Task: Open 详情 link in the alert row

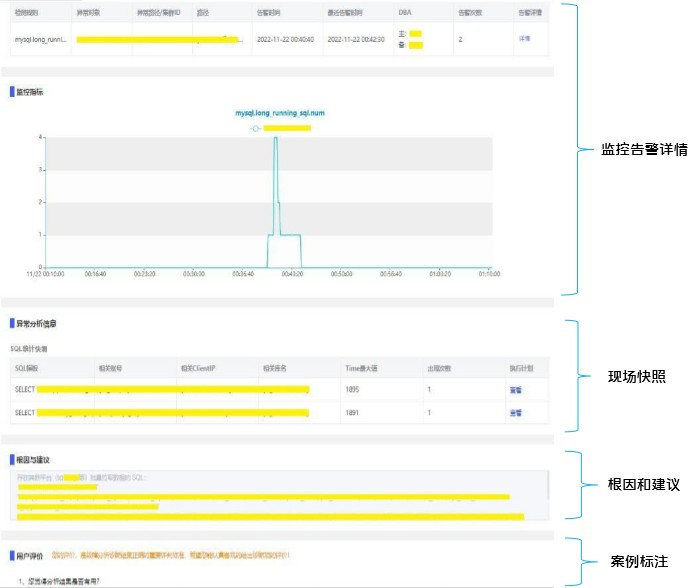Action: (525, 39)
